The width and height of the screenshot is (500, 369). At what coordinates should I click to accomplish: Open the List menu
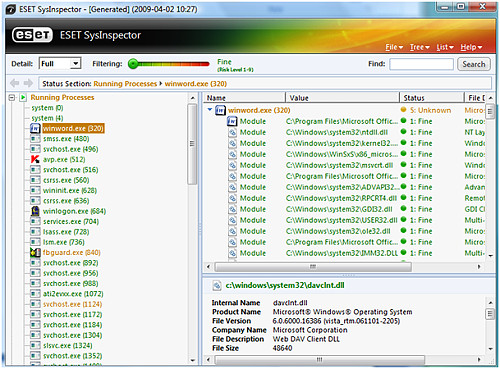coord(445,47)
